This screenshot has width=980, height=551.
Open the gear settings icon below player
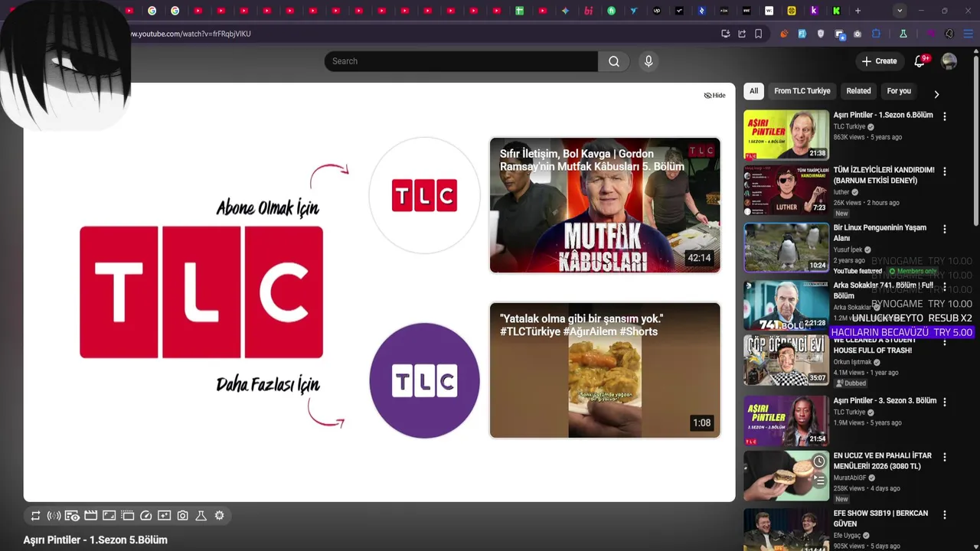219,516
